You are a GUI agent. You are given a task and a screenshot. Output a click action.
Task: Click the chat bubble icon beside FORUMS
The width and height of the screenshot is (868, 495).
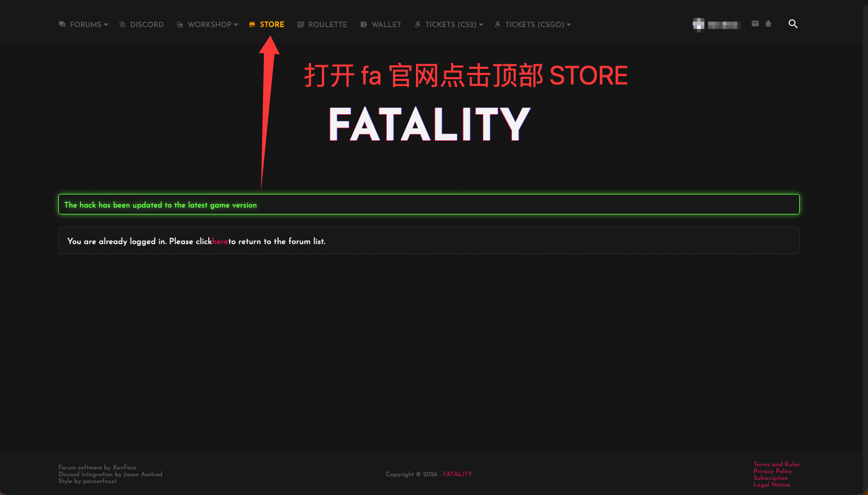pyautogui.click(x=62, y=24)
